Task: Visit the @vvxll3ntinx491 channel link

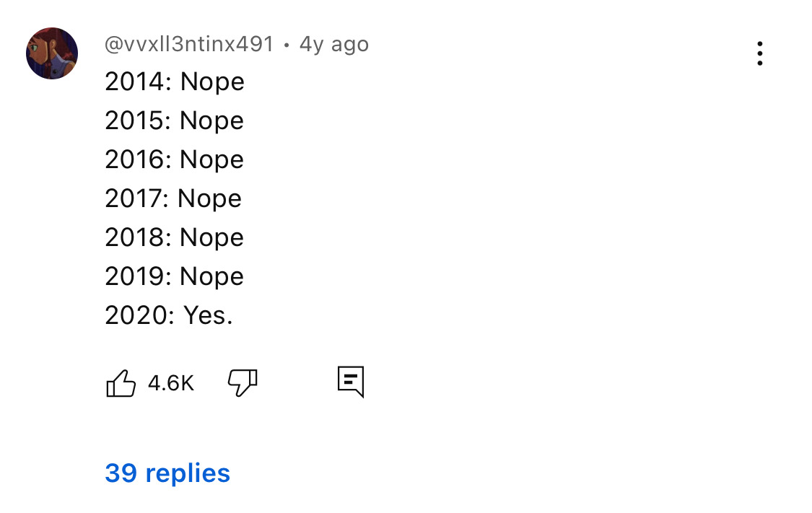Action: coord(189,45)
